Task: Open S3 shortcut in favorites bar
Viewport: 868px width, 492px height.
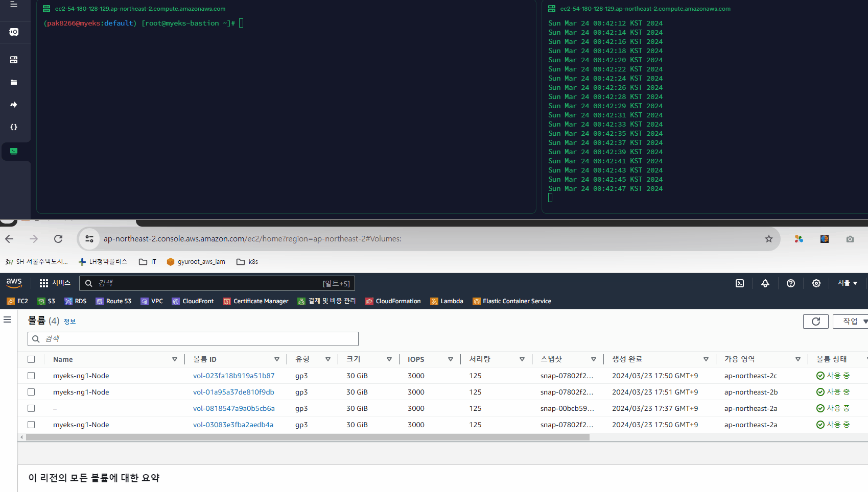Action: [46, 301]
